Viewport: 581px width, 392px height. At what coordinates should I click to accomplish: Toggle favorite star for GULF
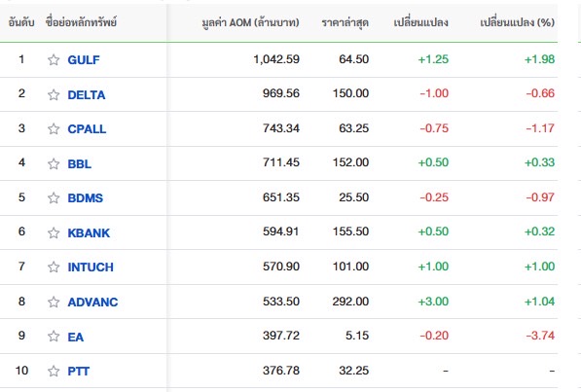54,59
